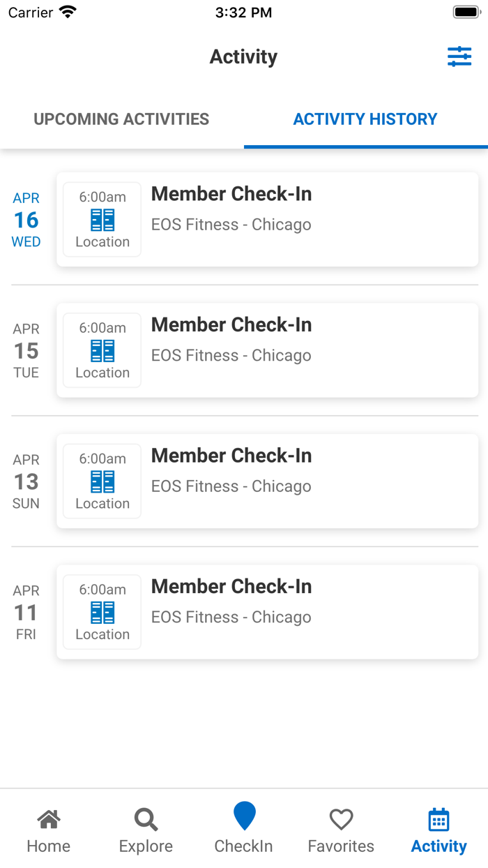Screen dimensions: 488x868
Task: Open the April 15 Member Check-In entry
Action: point(231,324)
